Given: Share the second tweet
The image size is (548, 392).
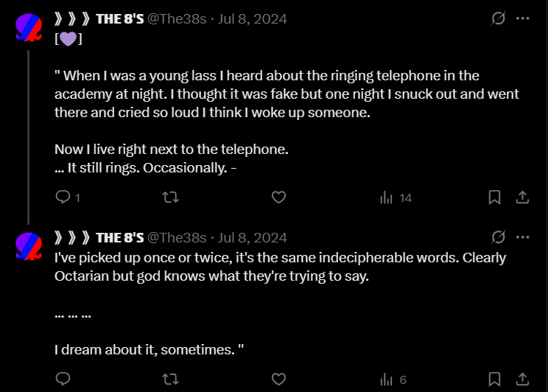Looking at the screenshot, I should [x=521, y=379].
